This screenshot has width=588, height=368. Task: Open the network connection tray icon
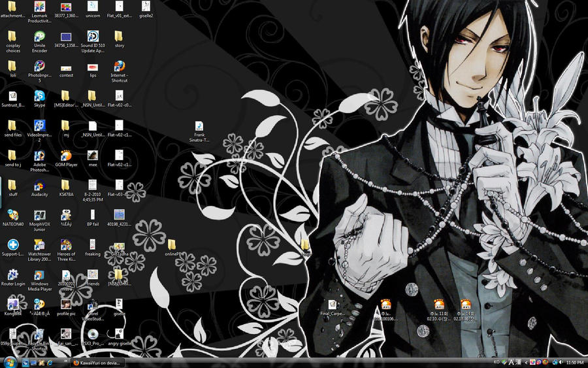(555, 362)
